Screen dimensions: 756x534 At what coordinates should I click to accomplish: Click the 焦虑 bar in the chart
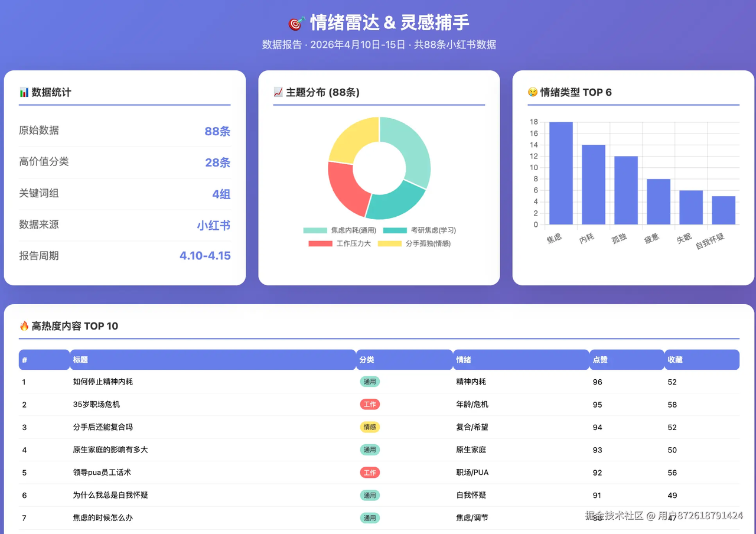pyautogui.click(x=561, y=173)
